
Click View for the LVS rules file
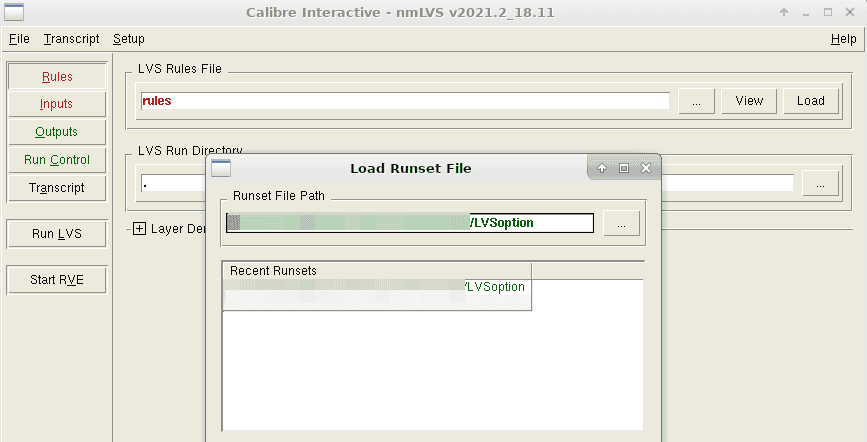(749, 101)
